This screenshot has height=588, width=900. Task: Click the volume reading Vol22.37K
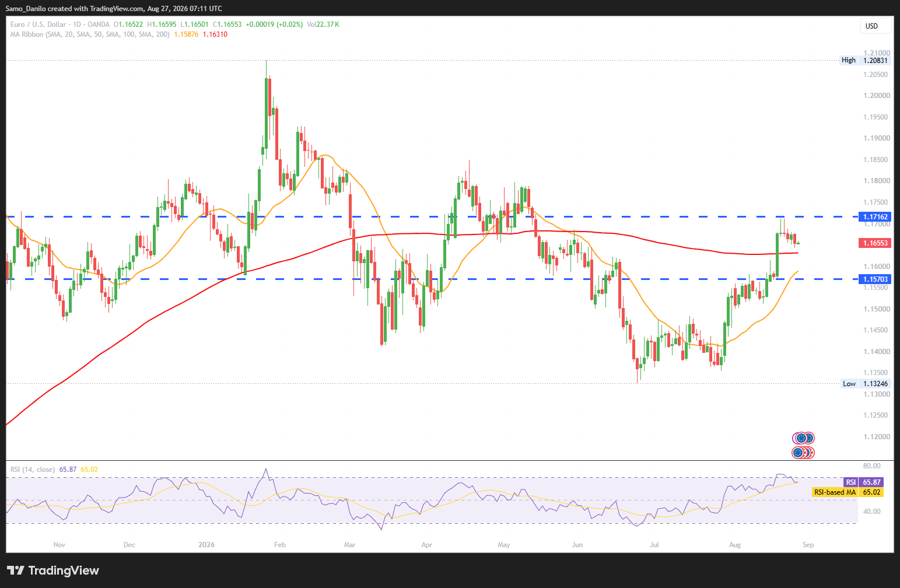323,24
